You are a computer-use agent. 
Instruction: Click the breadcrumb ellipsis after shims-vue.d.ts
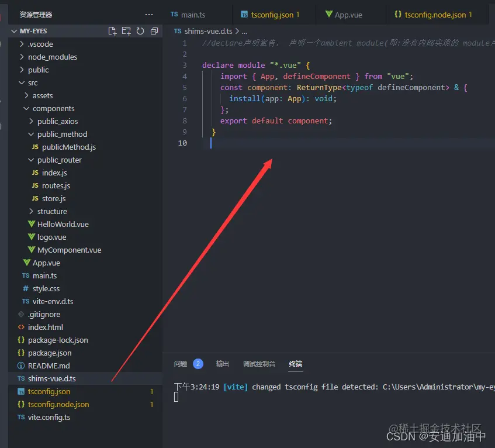(x=244, y=32)
